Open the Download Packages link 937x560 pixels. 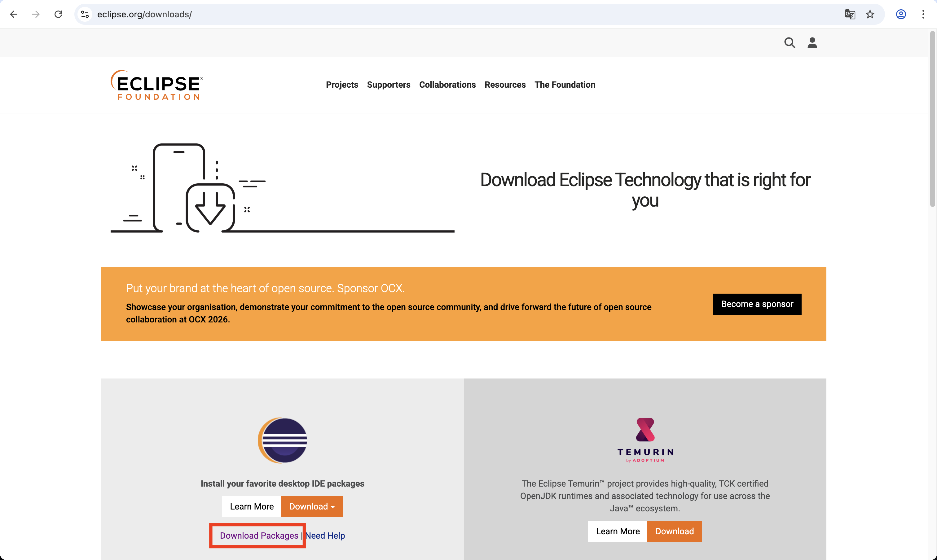(259, 536)
